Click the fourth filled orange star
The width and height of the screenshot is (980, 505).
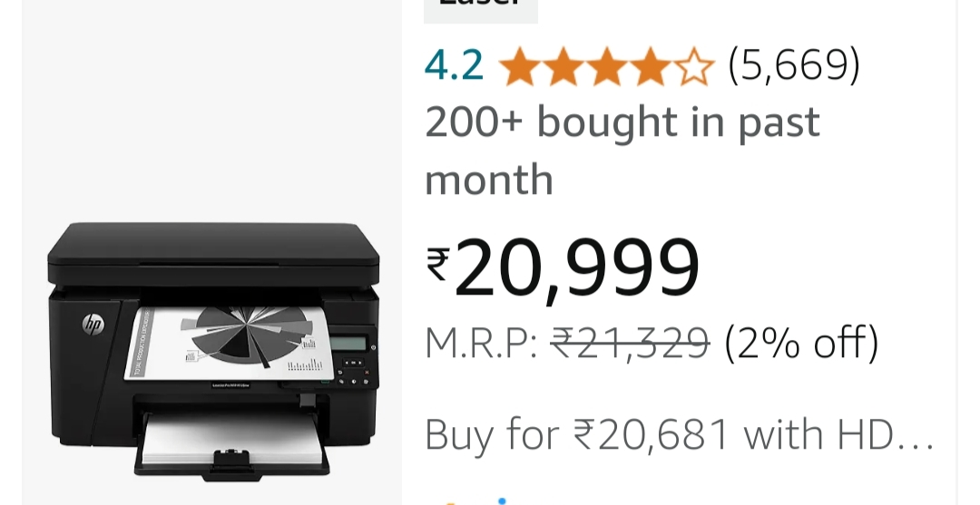pyautogui.click(x=650, y=66)
